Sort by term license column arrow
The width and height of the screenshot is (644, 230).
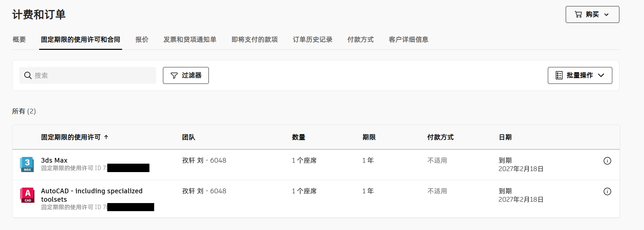106,137
